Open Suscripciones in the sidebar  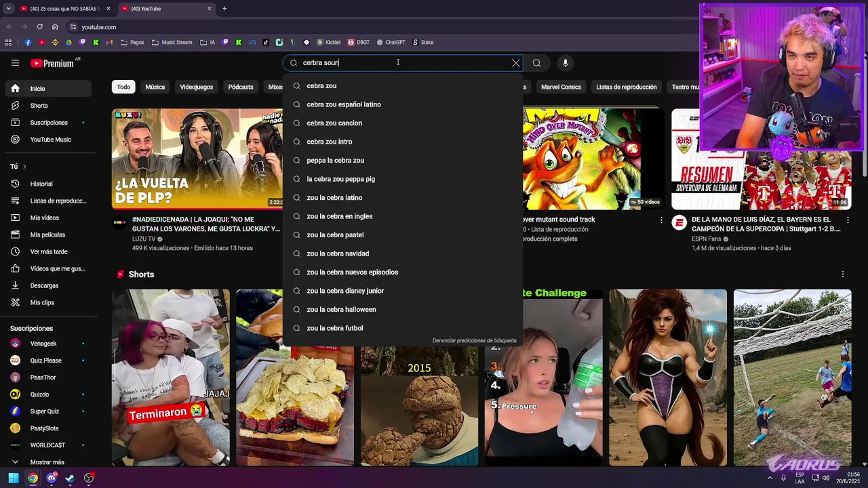click(x=48, y=123)
